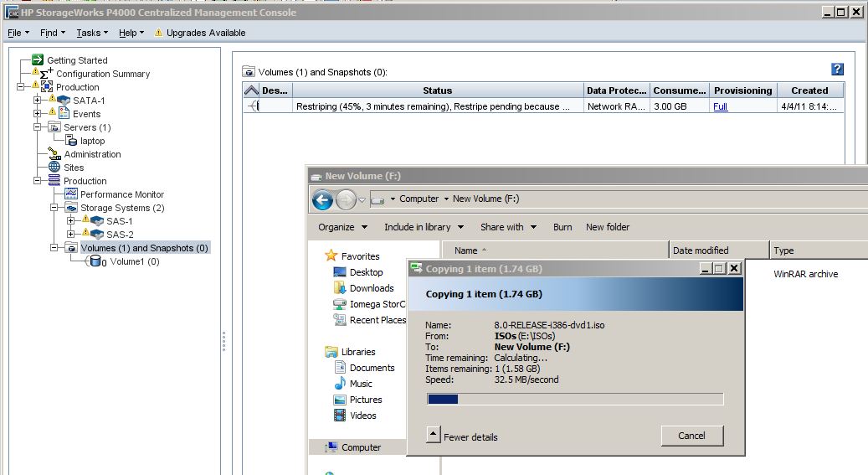Click the SAS-2 storage node icon
Image resolution: width=868 pixels, height=475 pixels.
pos(97,234)
